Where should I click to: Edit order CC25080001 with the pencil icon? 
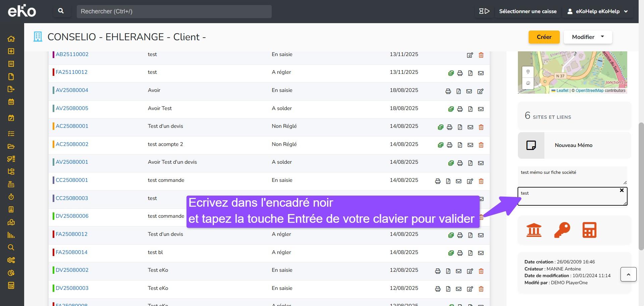470,181
